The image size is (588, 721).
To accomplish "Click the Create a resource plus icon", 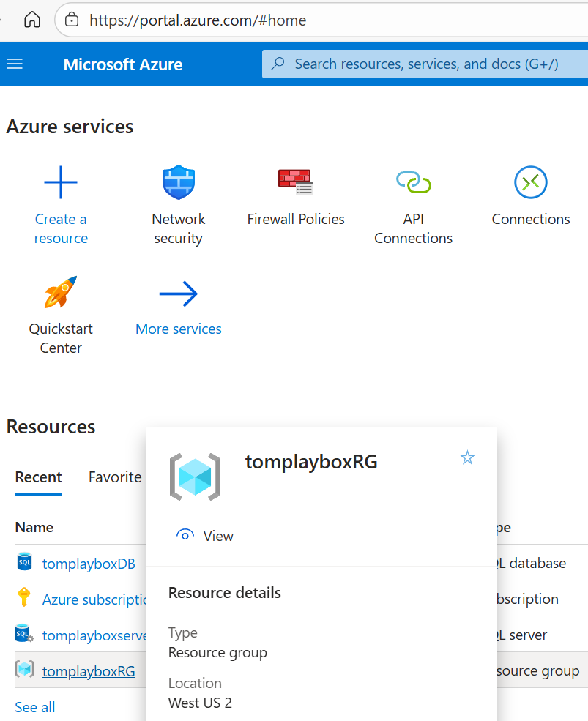I will coord(61,182).
